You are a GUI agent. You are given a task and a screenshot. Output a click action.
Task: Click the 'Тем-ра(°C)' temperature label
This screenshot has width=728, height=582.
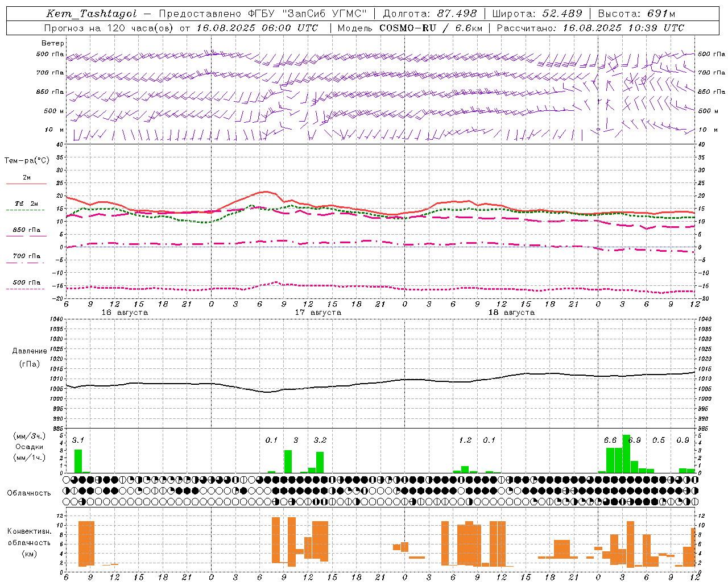coord(27,161)
